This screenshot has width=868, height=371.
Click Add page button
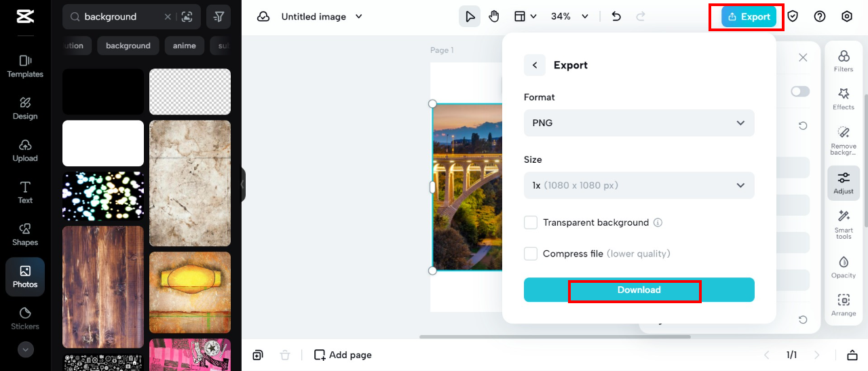point(343,355)
